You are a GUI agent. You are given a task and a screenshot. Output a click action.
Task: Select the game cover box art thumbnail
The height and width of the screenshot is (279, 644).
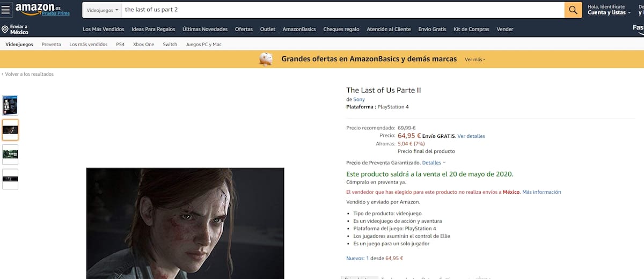pyautogui.click(x=10, y=105)
